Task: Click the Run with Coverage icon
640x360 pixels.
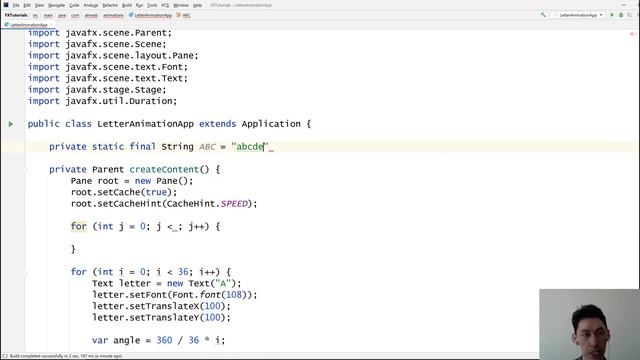Action: coord(630,15)
